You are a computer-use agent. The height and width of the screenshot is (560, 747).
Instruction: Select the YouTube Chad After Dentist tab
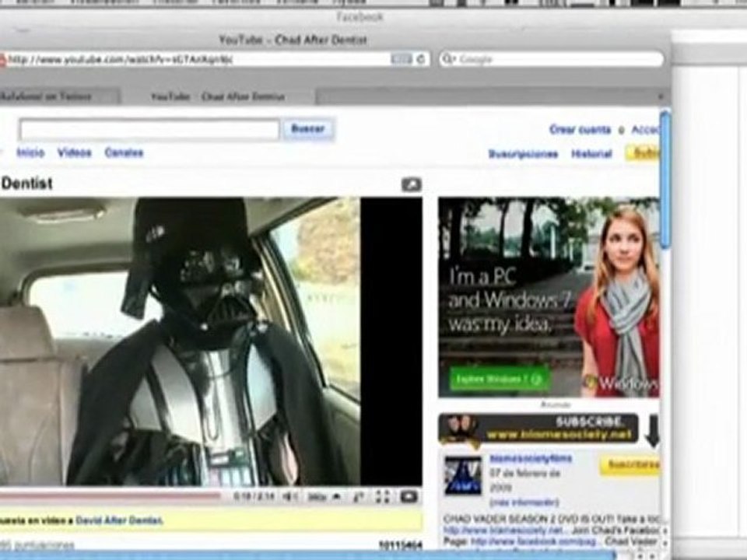(217, 96)
